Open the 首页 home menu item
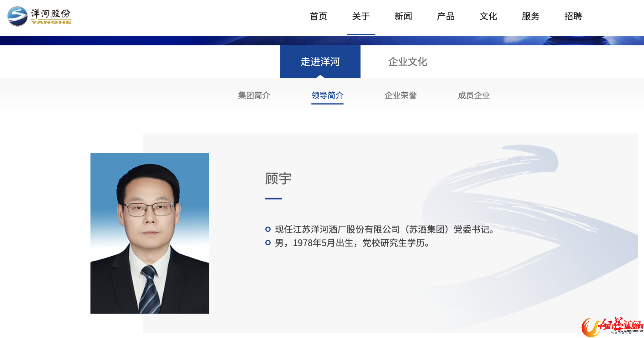Image resolution: width=644 pixels, height=338 pixels. click(x=318, y=16)
